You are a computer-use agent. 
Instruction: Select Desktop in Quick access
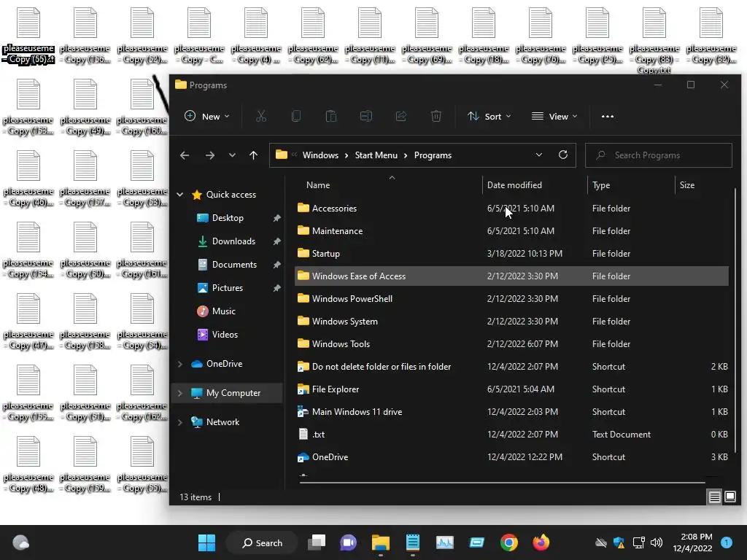coord(228,218)
